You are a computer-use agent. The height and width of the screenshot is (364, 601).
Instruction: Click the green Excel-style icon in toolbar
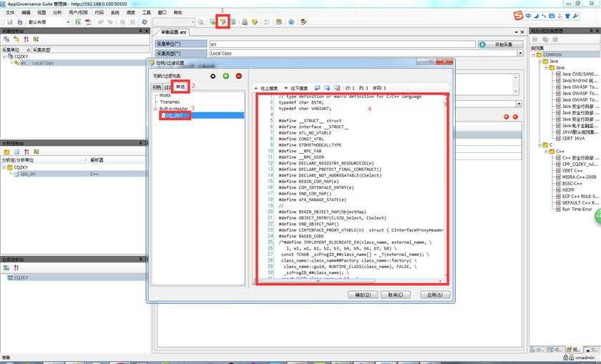pos(78,22)
